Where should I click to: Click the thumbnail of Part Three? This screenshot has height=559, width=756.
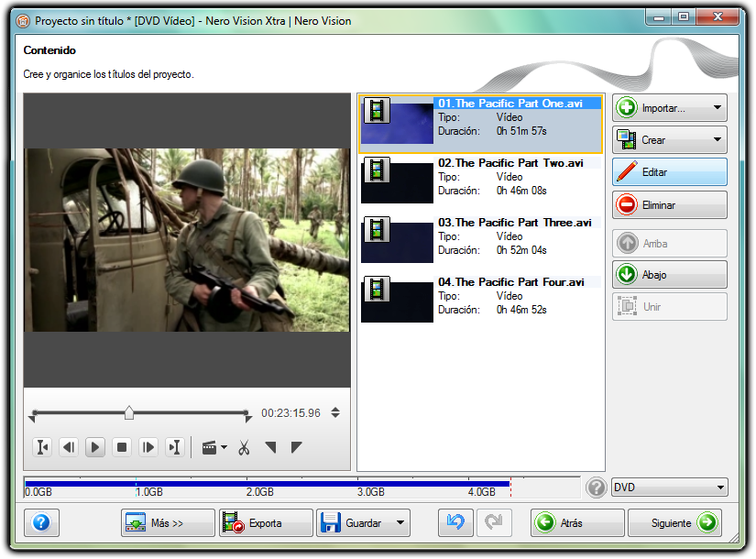(398, 240)
